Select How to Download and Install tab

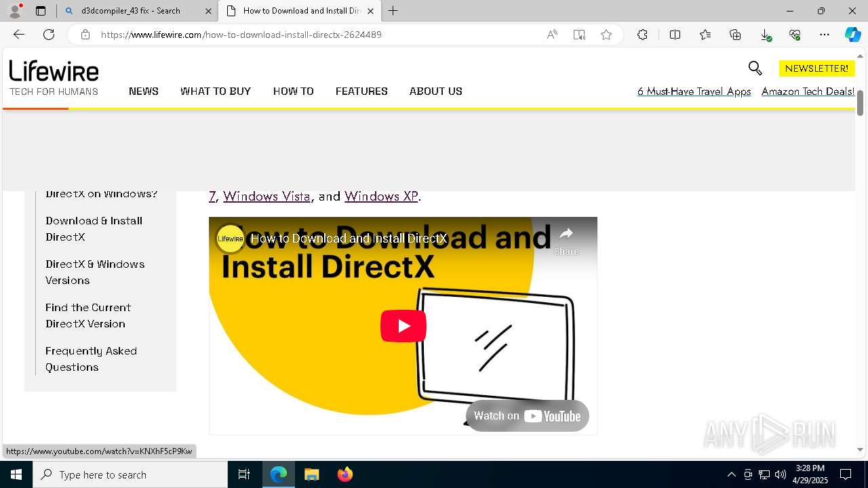pos(301,11)
